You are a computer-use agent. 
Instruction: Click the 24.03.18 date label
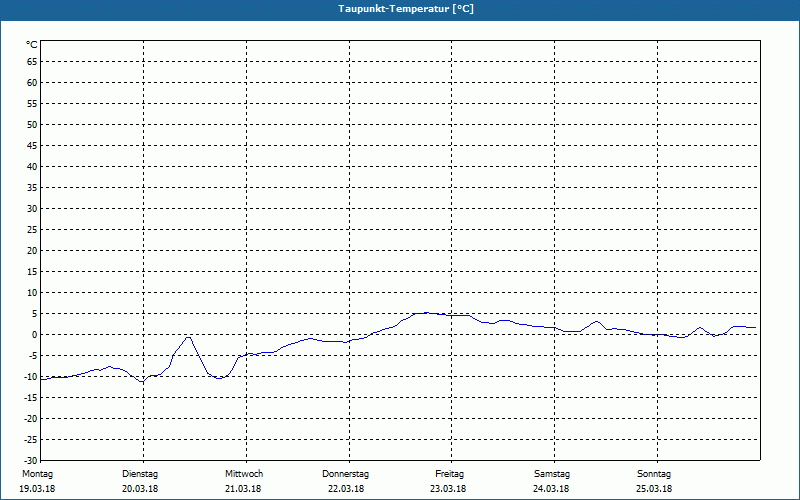(x=551, y=489)
